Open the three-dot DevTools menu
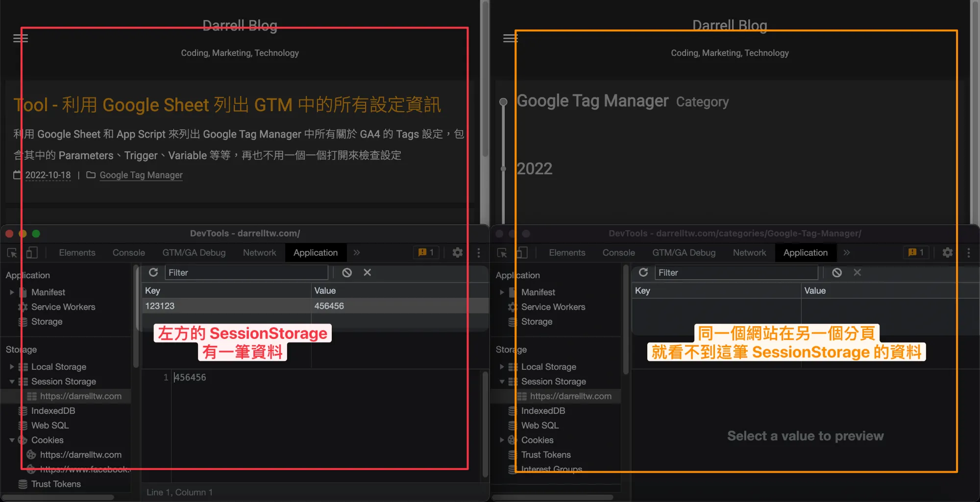The width and height of the screenshot is (980, 502). (x=479, y=253)
